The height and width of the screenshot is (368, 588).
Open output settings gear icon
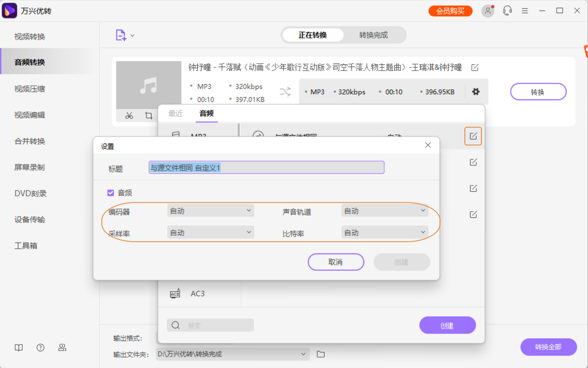point(476,92)
